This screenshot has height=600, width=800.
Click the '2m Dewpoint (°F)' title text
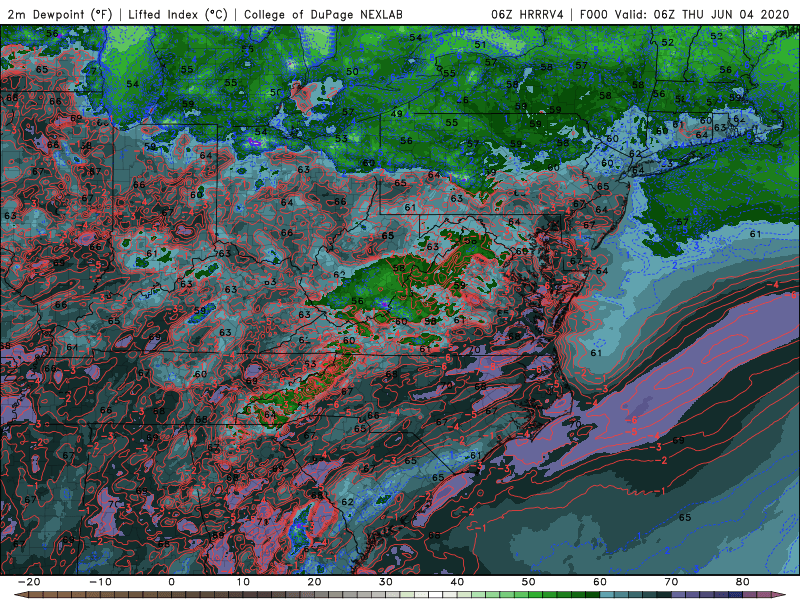(59, 15)
